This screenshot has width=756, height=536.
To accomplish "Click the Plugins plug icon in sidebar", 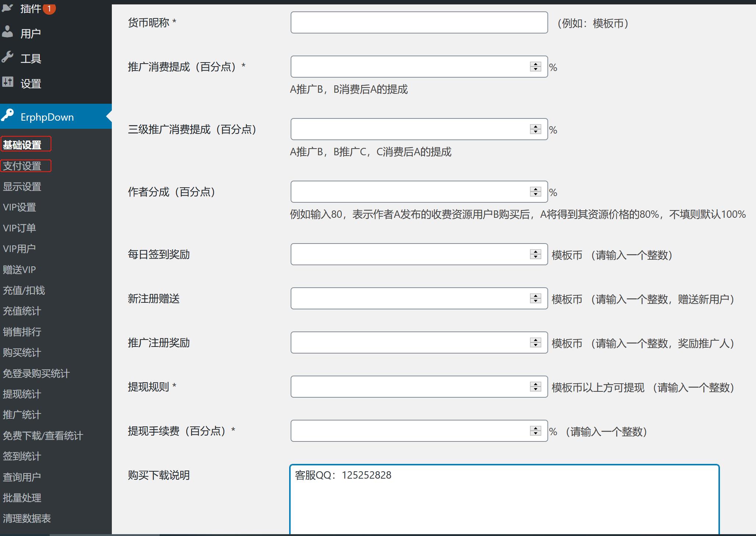I will coord(7,8).
